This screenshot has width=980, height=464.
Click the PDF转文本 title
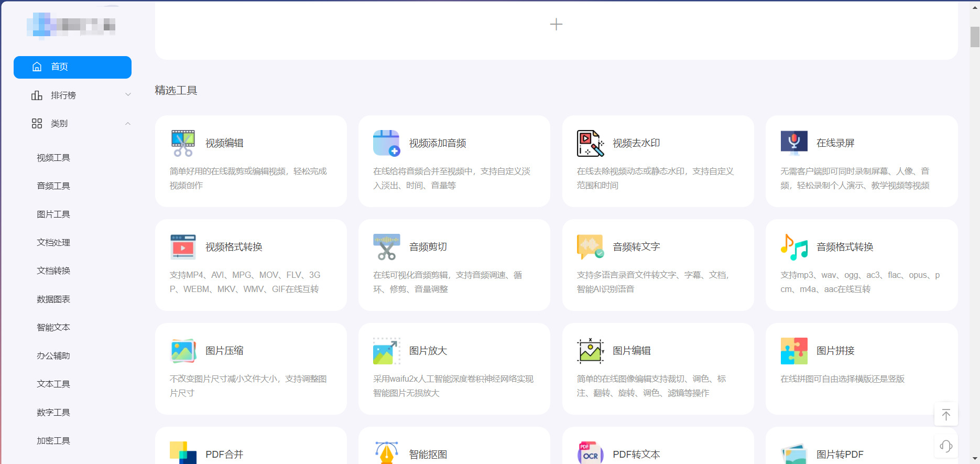click(x=636, y=455)
